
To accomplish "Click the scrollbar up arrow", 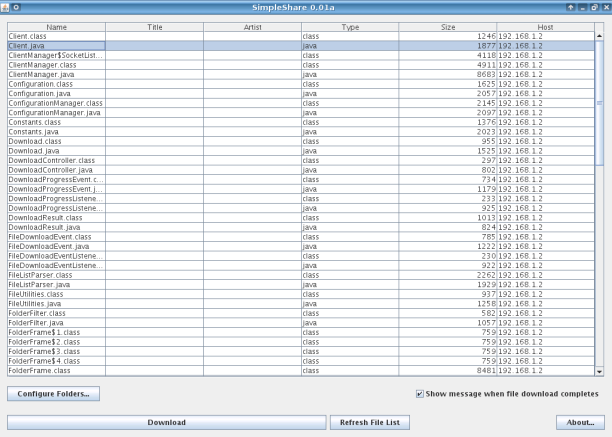I will pos(599,36).
